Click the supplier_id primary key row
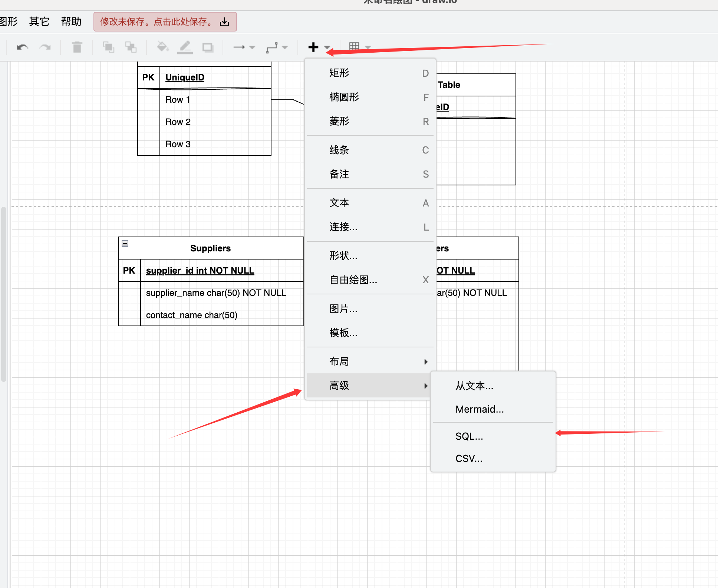The height and width of the screenshot is (588, 718). [x=200, y=271]
